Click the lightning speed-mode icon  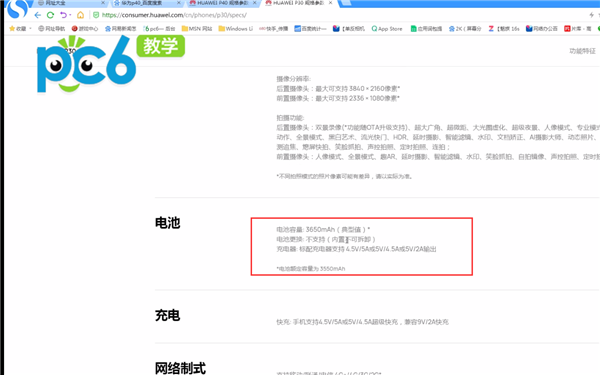pos(591,15)
